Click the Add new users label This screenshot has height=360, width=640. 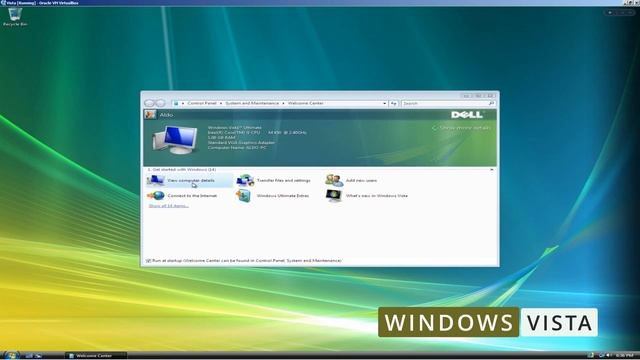361,180
